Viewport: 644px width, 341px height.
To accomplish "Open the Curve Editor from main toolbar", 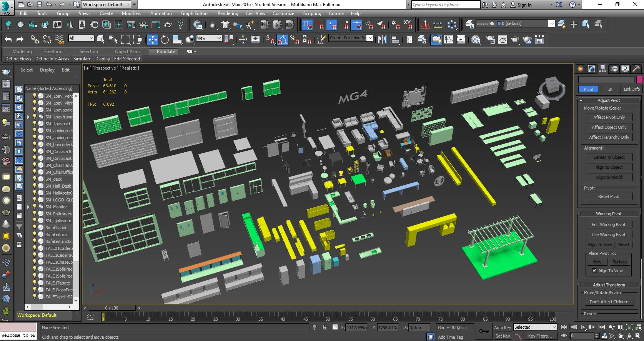I will [x=448, y=40].
